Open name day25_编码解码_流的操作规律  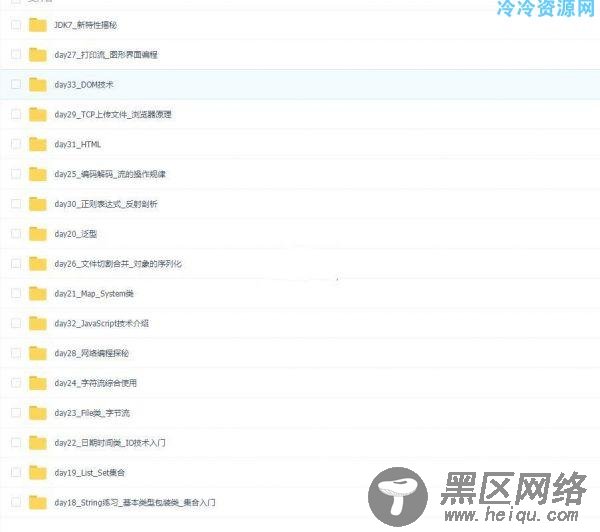[x=110, y=174]
